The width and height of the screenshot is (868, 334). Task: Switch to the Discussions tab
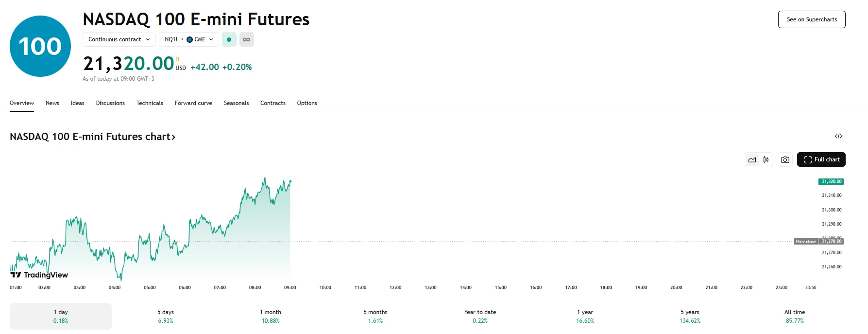point(110,103)
